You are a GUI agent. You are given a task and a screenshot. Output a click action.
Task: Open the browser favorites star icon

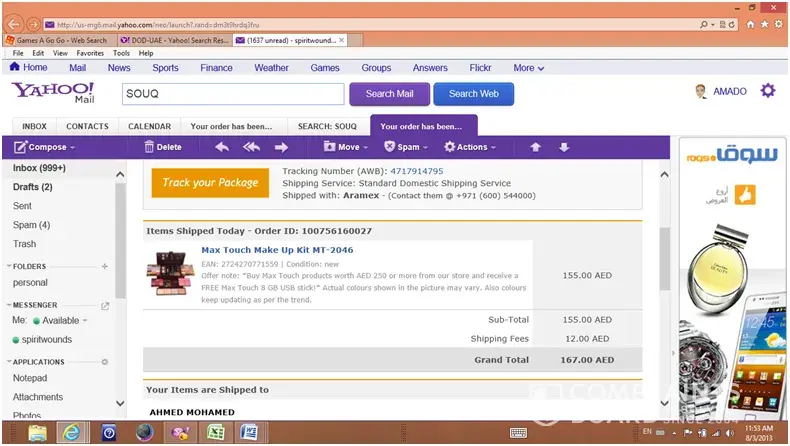[x=764, y=24]
